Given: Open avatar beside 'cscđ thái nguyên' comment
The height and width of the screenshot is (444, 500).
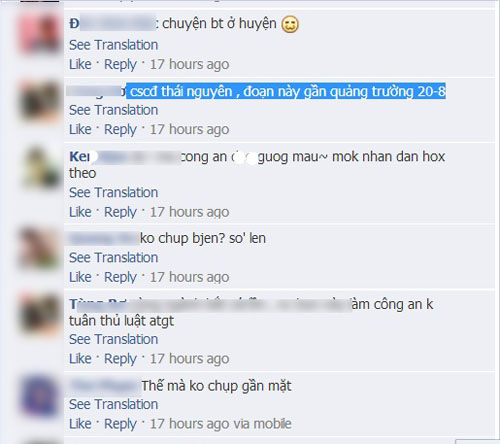Looking at the screenshot, I should pos(40,102).
